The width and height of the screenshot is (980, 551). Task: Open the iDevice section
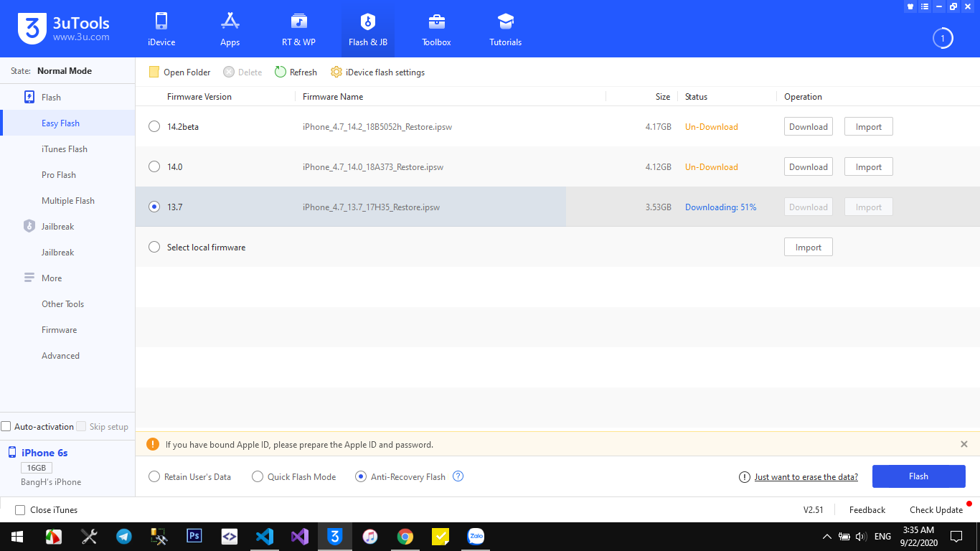click(161, 29)
